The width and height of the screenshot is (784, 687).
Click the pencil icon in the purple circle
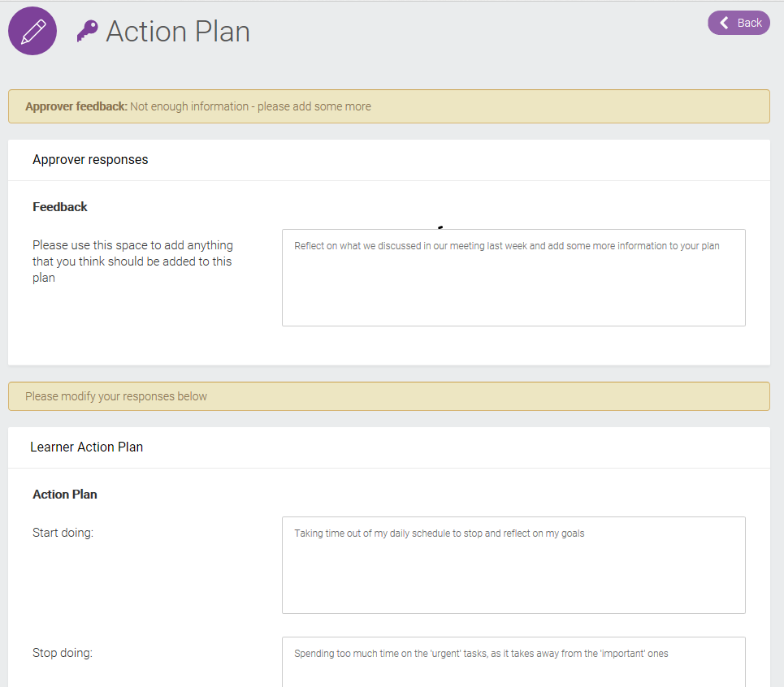32,31
